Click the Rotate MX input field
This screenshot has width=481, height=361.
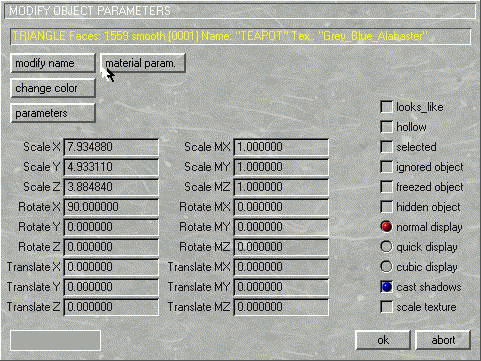pos(281,207)
